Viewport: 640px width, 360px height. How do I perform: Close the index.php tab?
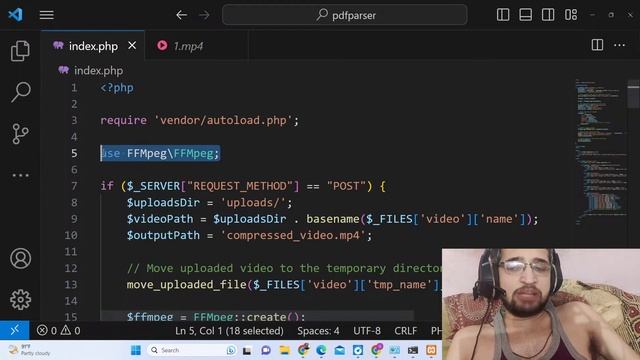click(x=132, y=46)
